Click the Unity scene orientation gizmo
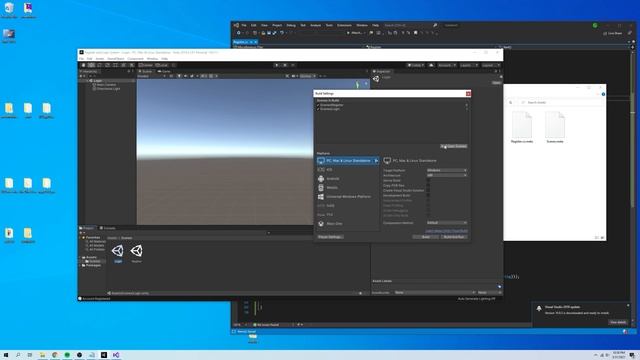The width and height of the screenshot is (640, 360). pos(358,84)
